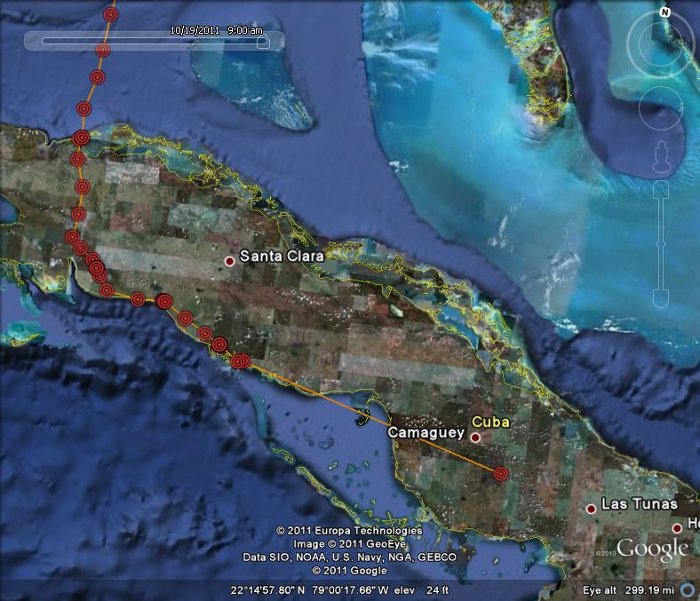This screenshot has width=700, height=601.
Task: Click the Google logo watermark
Action: pos(652,548)
